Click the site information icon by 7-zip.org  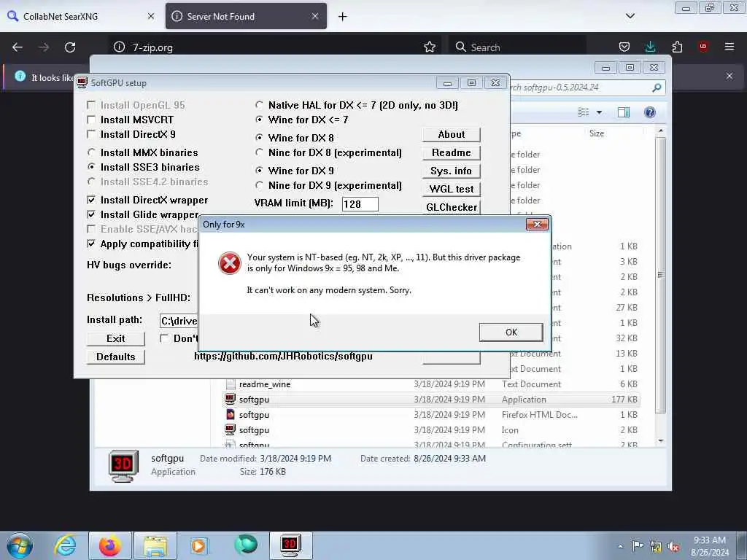119,47
